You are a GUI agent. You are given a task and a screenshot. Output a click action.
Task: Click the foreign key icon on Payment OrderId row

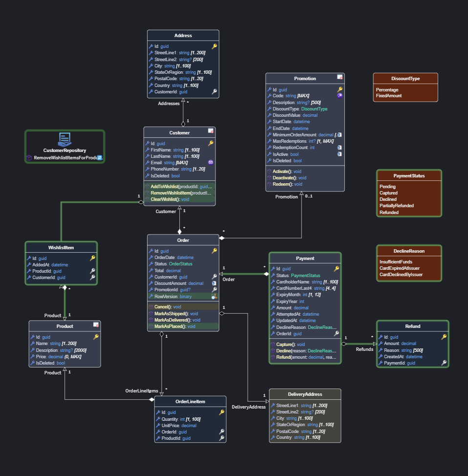click(337, 333)
